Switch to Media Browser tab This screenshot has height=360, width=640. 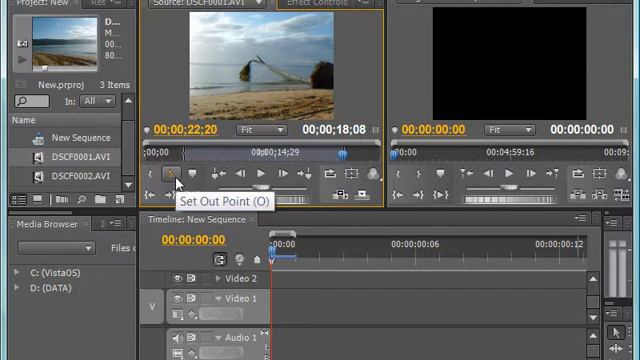(47, 224)
